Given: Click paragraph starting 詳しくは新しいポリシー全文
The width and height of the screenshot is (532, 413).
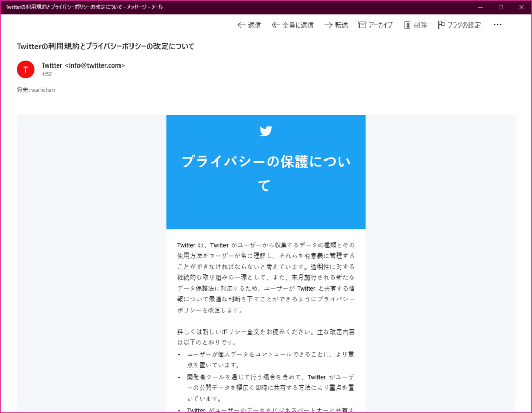Looking at the screenshot, I should tap(266, 337).
